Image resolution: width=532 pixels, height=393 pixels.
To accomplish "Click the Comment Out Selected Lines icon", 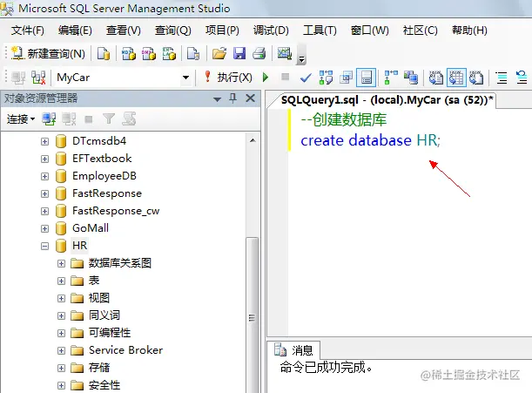I will tap(502, 78).
